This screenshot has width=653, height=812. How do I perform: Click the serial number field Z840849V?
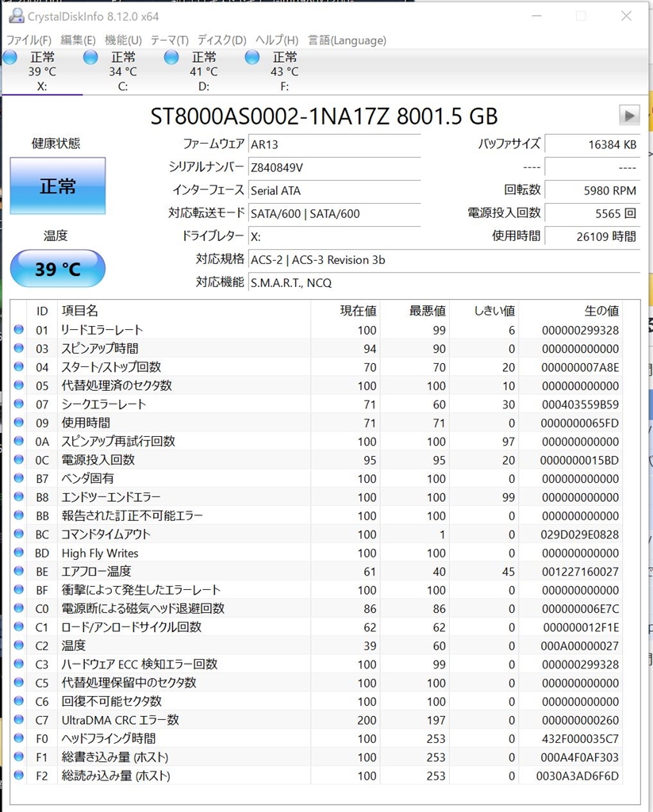[x=334, y=167]
